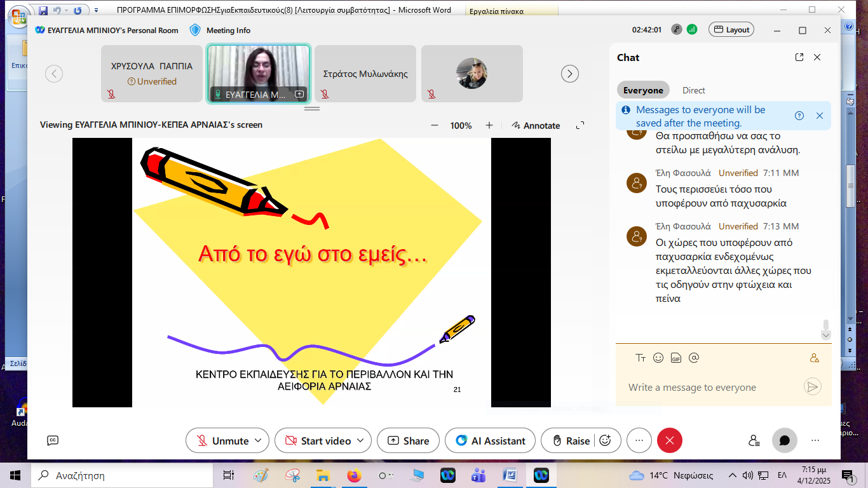The height and width of the screenshot is (488, 868).
Task: Open the AI Assistant
Action: point(491,440)
